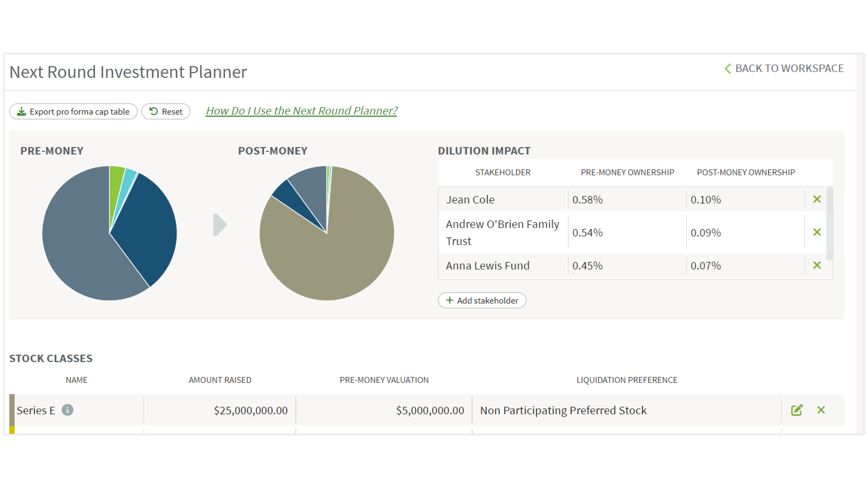Remove Anna Lewis Fund with the X icon
Image resolution: width=868 pixels, height=488 pixels.
click(817, 265)
